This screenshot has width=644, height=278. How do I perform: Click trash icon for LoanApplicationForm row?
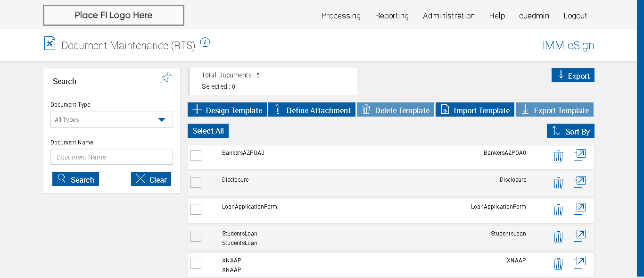(558, 210)
